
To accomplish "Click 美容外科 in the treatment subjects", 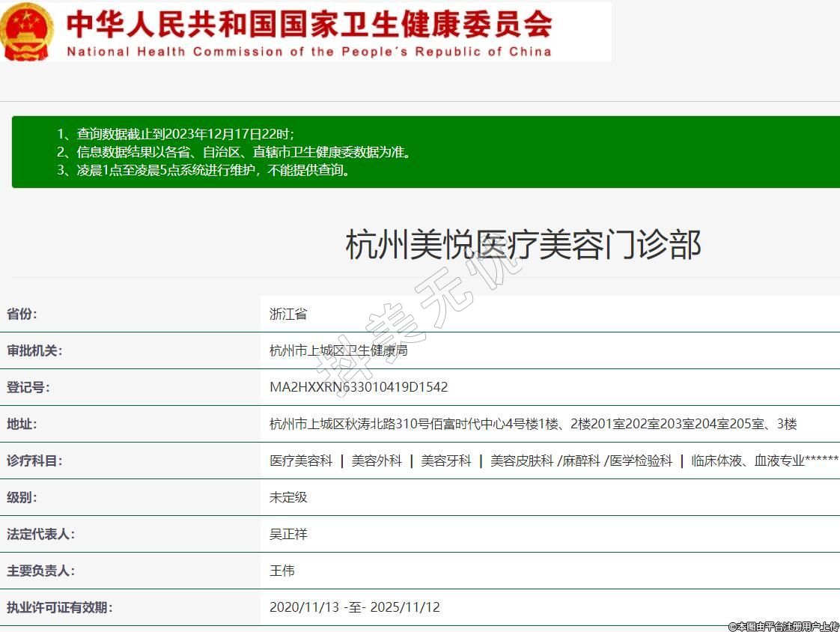I will [377, 461].
